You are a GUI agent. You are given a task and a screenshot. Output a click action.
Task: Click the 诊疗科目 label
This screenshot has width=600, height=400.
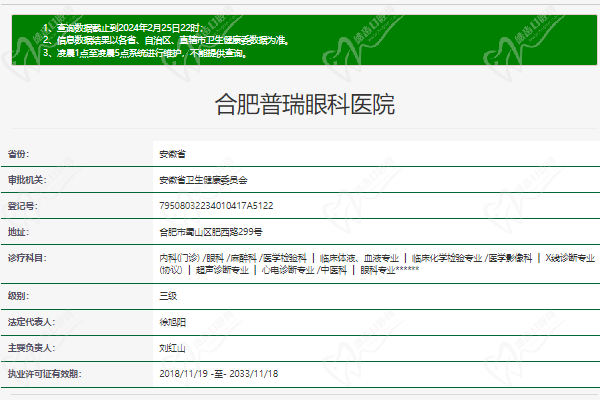27,258
